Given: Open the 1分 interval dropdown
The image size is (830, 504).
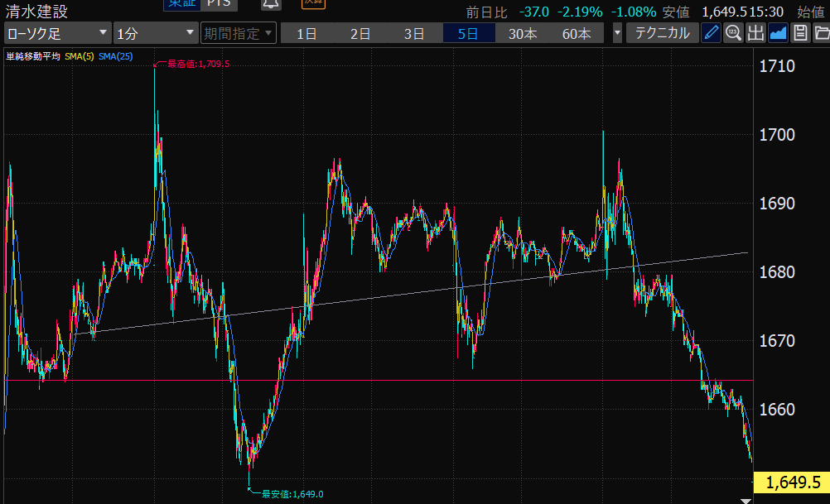Looking at the screenshot, I should [x=156, y=33].
